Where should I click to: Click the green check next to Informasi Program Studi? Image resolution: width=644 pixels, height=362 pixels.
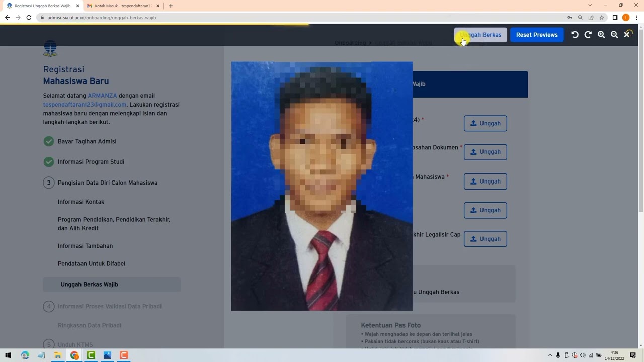coord(49,162)
